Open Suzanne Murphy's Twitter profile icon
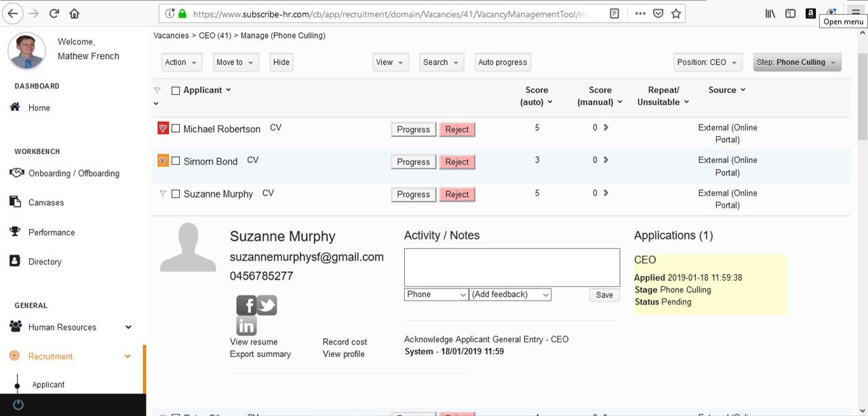868x416 pixels. coord(267,305)
